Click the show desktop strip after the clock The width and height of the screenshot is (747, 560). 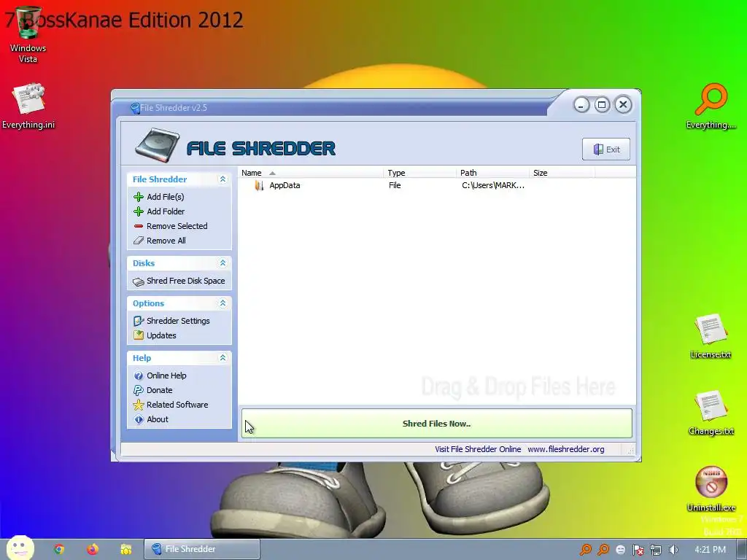742,550
